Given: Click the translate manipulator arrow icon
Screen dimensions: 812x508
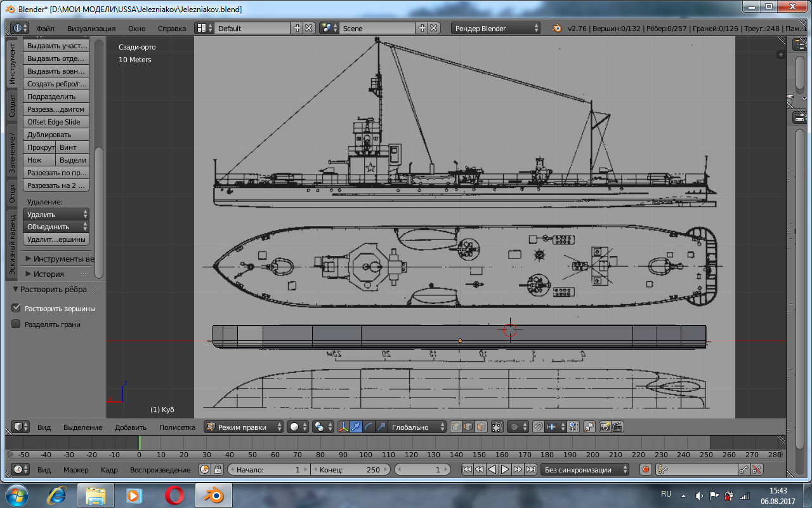Looking at the screenshot, I should tap(357, 427).
